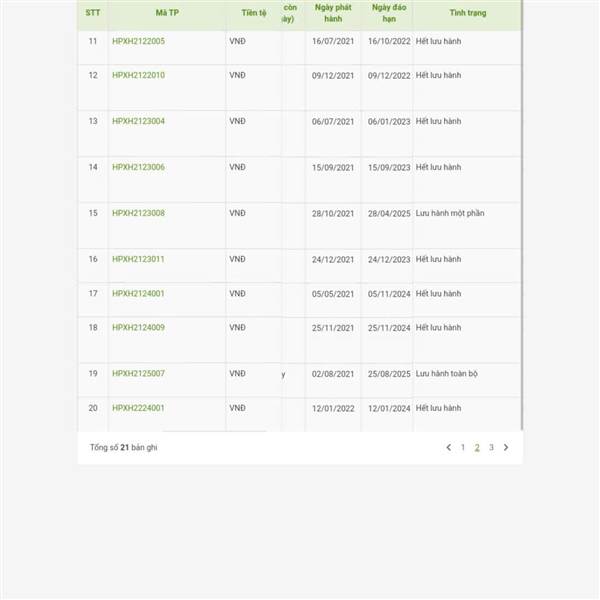Click maturity date 05/11/2024

tap(389, 294)
